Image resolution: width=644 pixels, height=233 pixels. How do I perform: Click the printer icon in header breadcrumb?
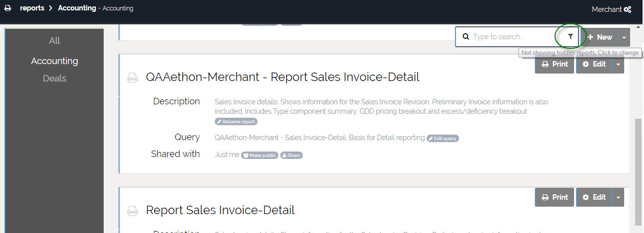tap(8, 8)
